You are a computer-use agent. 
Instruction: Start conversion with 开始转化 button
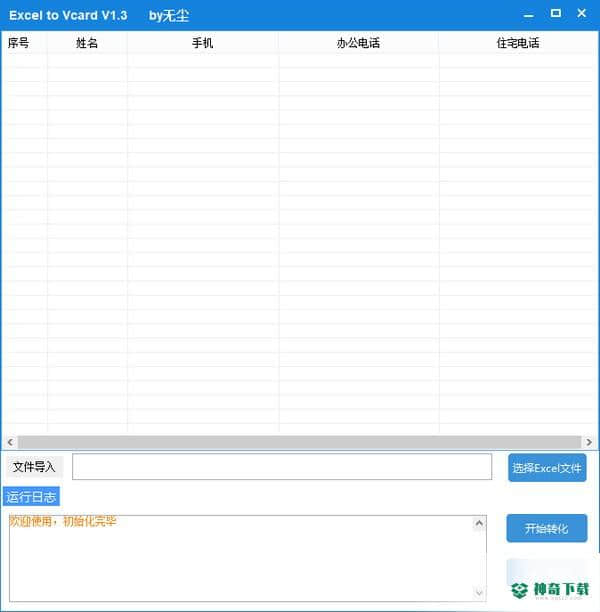[547, 528]
